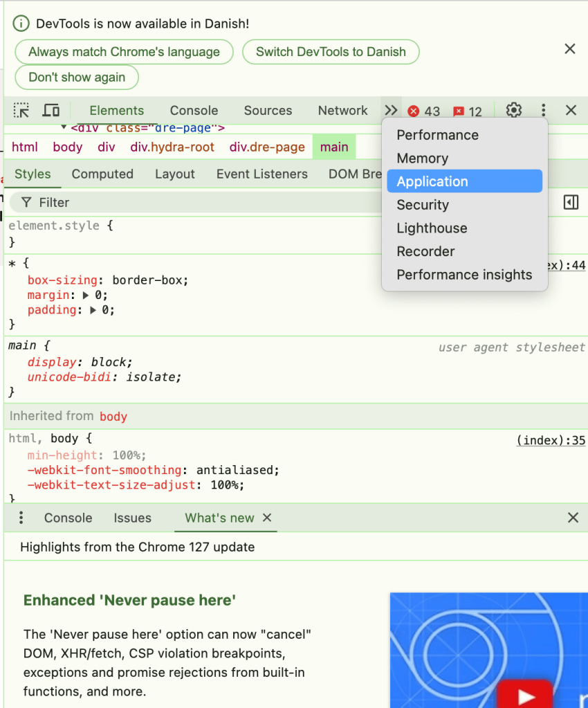Click the red error count badge showing 43
This screenshot has width=588, height=708.
tap(424, 111)
